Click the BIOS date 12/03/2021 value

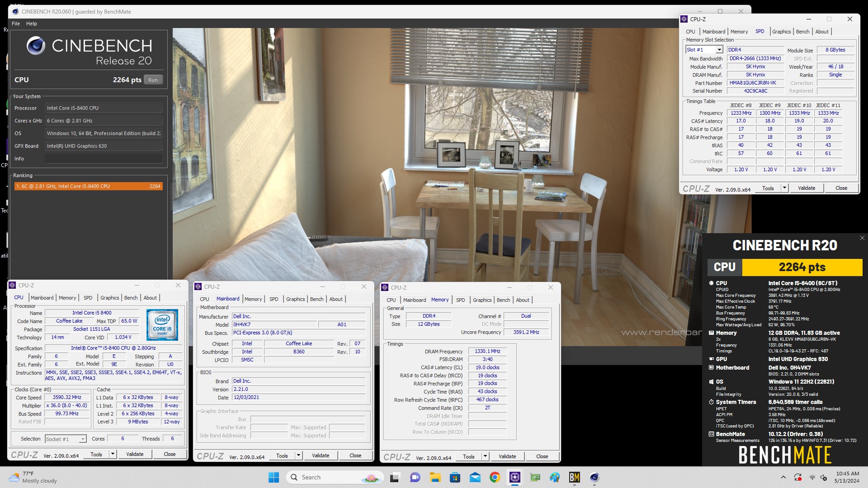pyautogui.click(x=298, y=398)
